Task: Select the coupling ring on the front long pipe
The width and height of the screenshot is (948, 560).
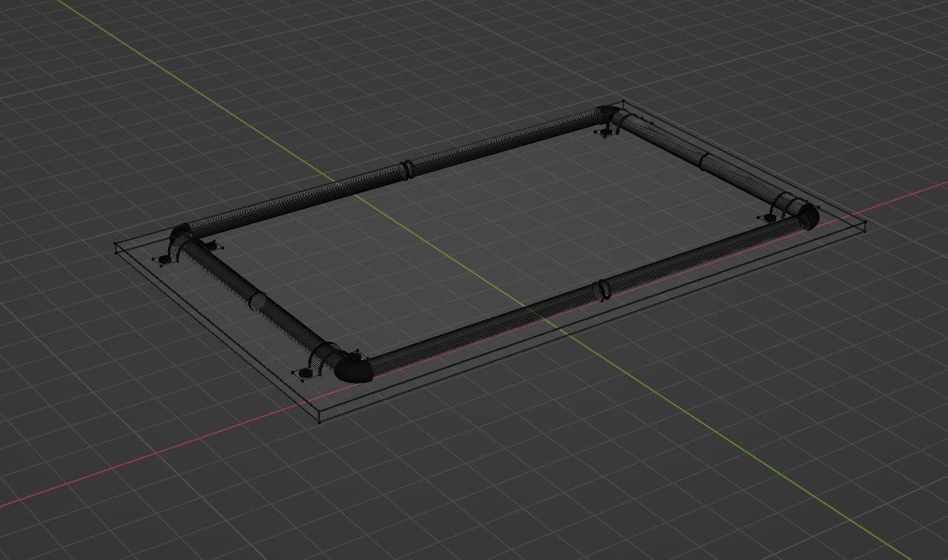Action: [604, 290]
